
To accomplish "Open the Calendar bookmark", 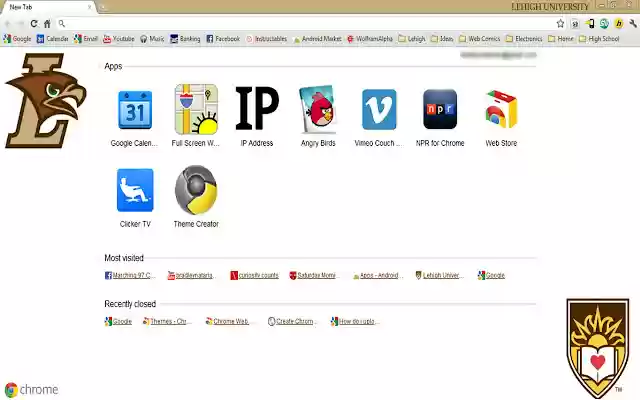I will click(x=52, y=39).
